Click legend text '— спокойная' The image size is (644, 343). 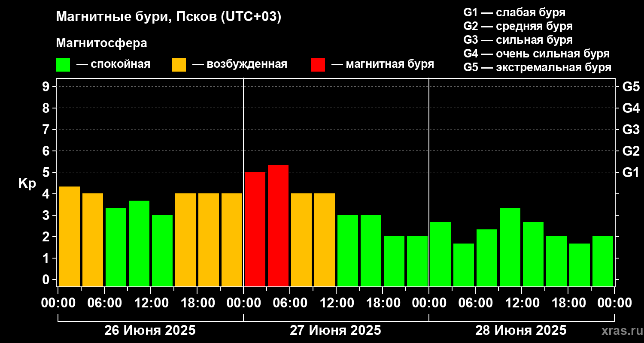[x=113, y=64]
